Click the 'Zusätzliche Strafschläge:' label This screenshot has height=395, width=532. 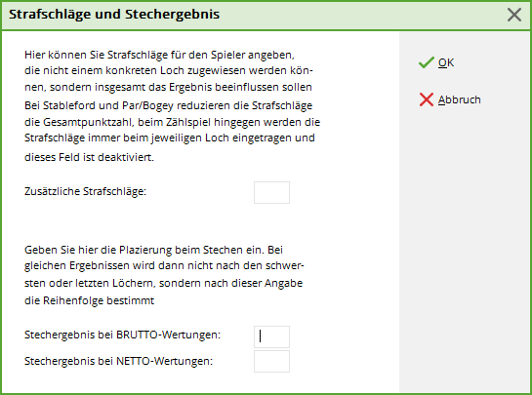click(85, 191)
